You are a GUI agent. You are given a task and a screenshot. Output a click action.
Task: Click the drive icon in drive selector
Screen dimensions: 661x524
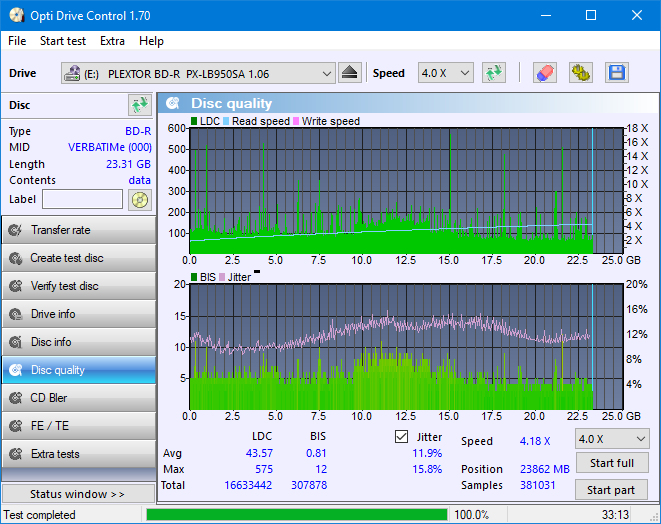pyautogui.click(x=72, y=73)
